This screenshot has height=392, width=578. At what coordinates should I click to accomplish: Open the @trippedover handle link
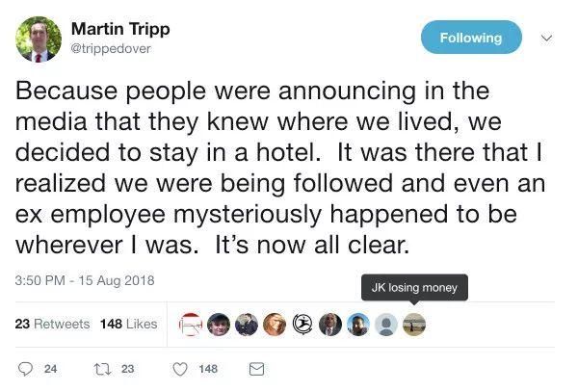coord(111,48)
